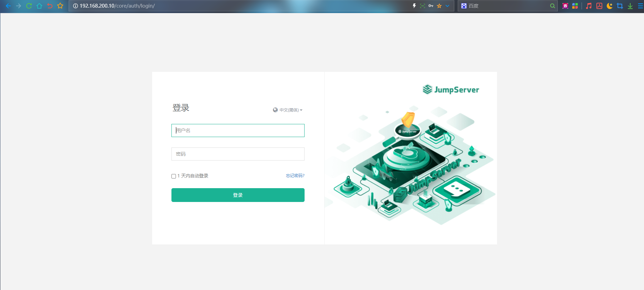Screen dimensions: 644x290
Task: Toggle speed mode lightning icon in address bar
Action: coord(414,6)
